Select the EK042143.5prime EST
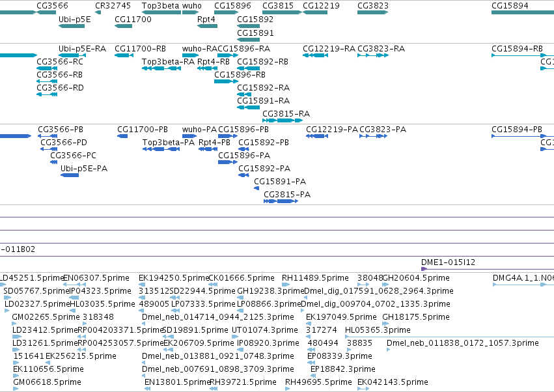Image resolution: width=554 pixels, height=392 pixels. click(x=393, y=382)
